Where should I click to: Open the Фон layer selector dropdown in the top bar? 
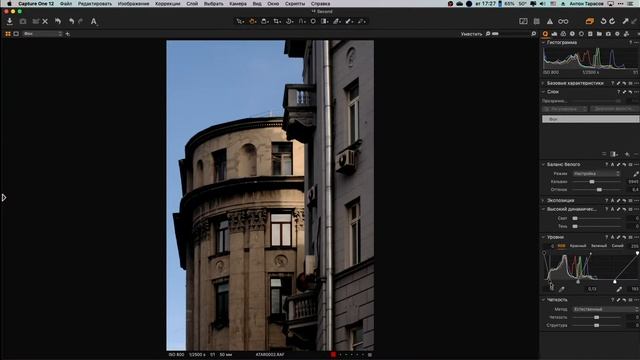click(42, 34)
